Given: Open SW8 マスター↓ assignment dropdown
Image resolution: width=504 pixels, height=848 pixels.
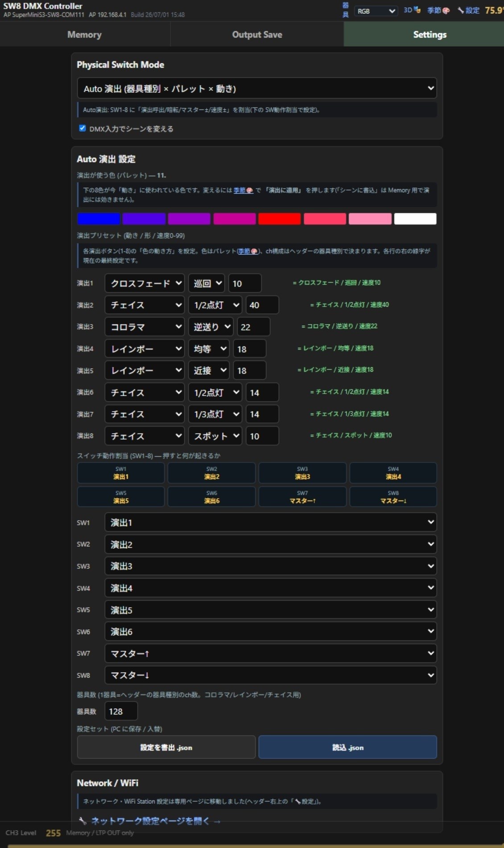Looking at the screenshot, I should [270, 675].
